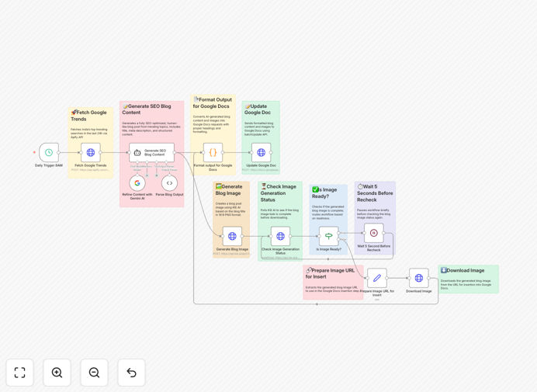Click the Download Image node label
This screenshot has width=537, height=392.
[419, 291]
